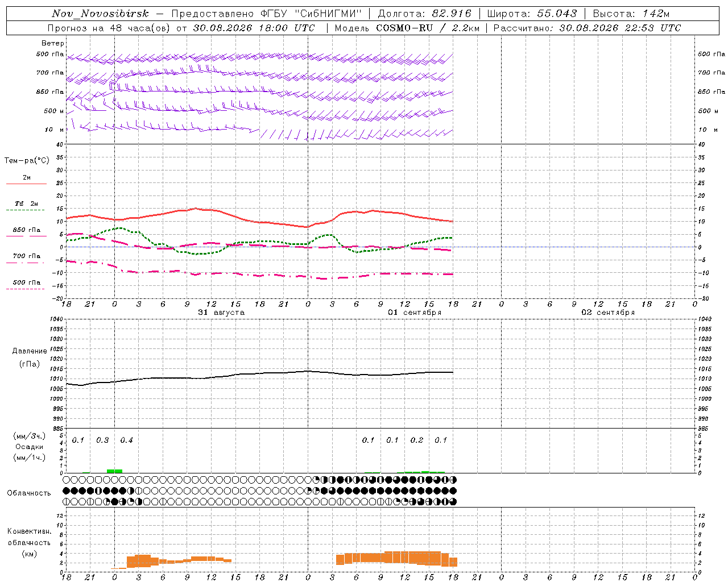Click the 700 гПа temperature legend entry
The height and width of the screenshot is (582, 728).
click(x=27, y=256)
